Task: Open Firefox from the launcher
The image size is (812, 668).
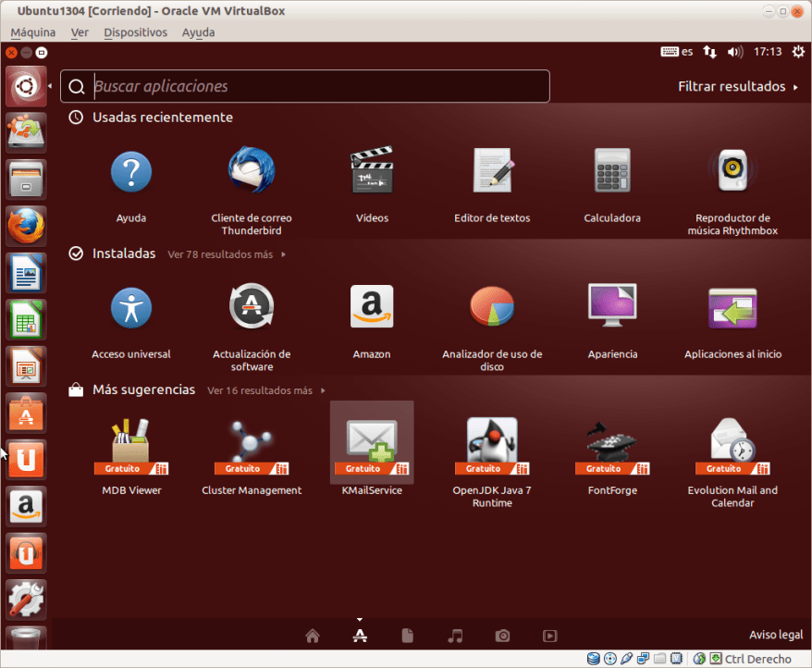Action: pos(26,226)
